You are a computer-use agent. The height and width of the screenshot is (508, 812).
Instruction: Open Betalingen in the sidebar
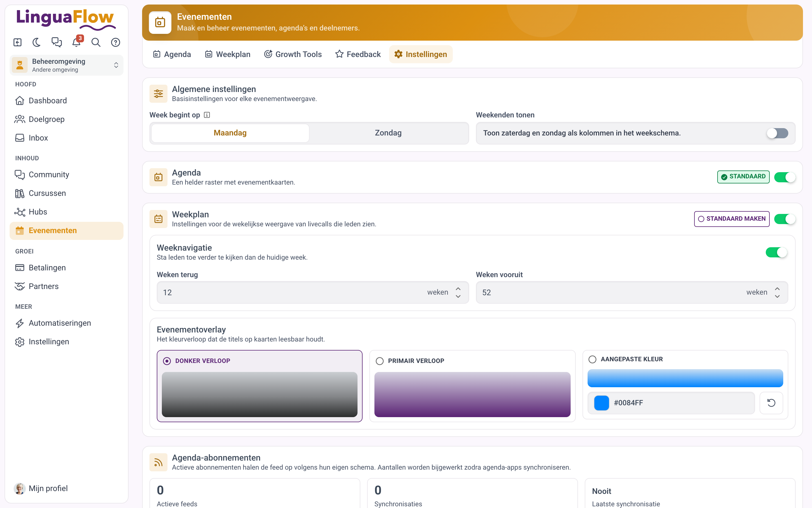(67, 268)
